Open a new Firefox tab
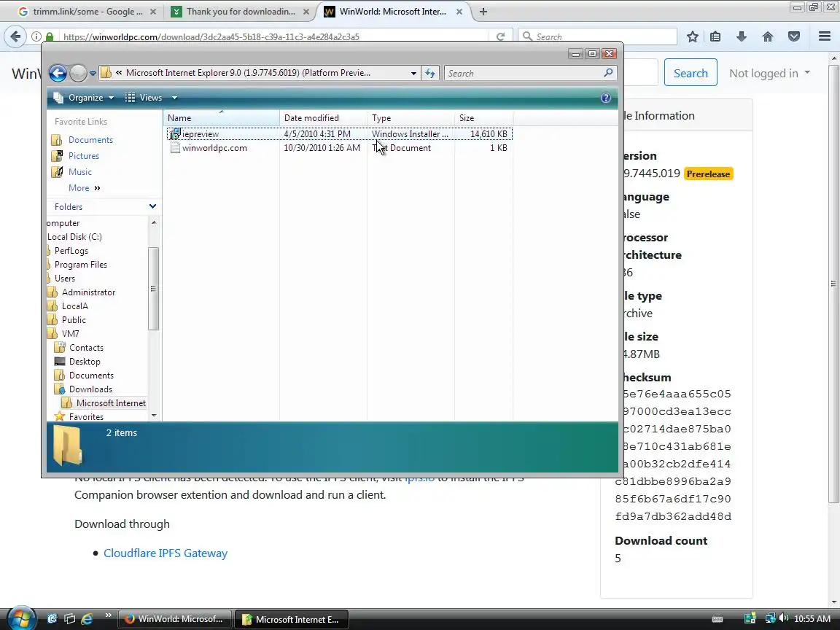Image resolution: width=840 pixels, height=630 pixels. [483, 11]
